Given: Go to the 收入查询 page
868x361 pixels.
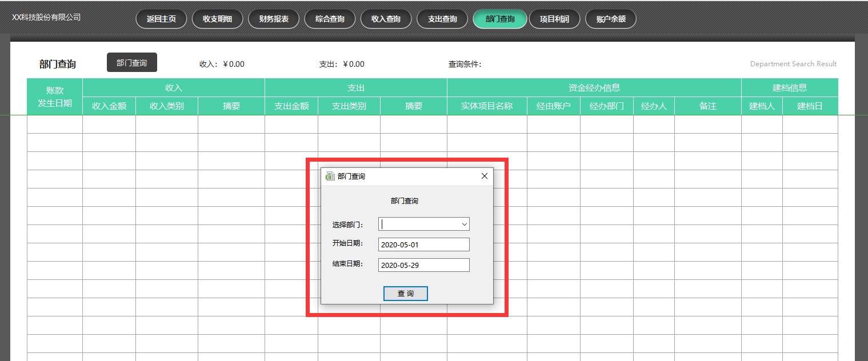Looking at the screenshot, I should tap(386, 18).
